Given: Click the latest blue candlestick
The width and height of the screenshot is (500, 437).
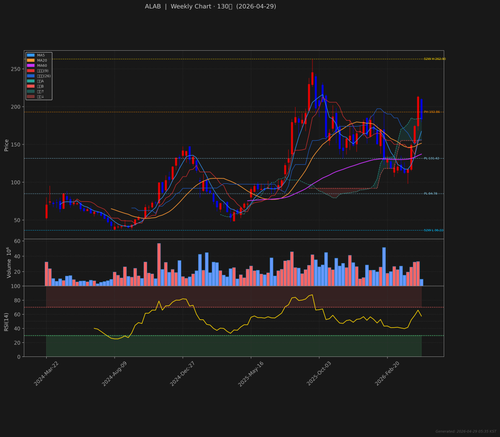Looking at the screenshot, I should pyautogui.click(x=422, y=109).
